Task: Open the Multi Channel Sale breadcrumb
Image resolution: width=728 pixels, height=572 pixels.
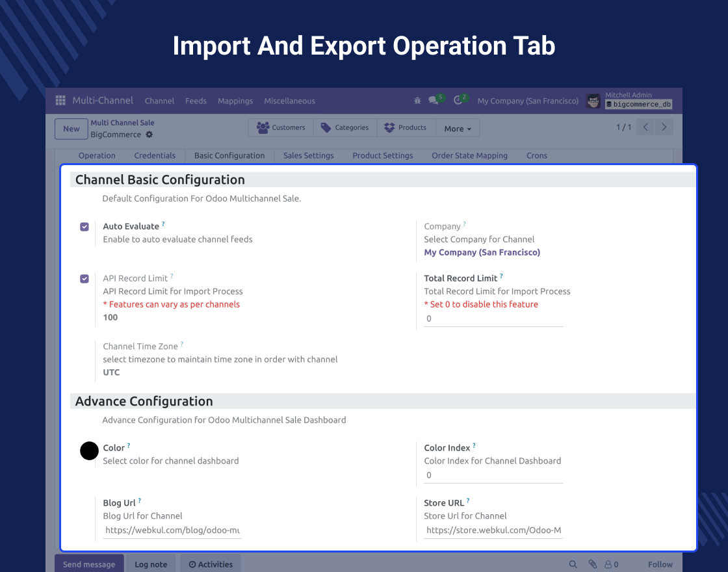Action: point(123,123)
